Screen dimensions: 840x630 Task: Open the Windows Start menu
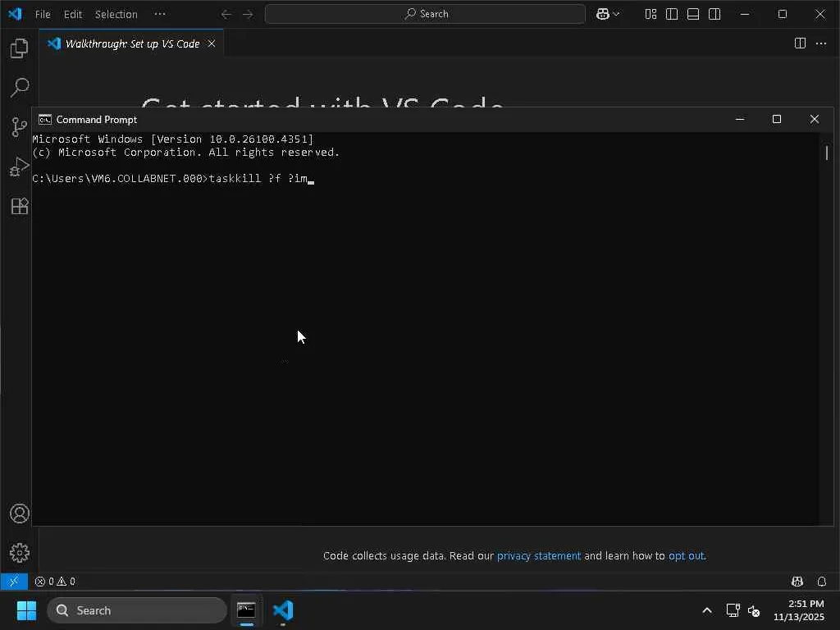26,610
